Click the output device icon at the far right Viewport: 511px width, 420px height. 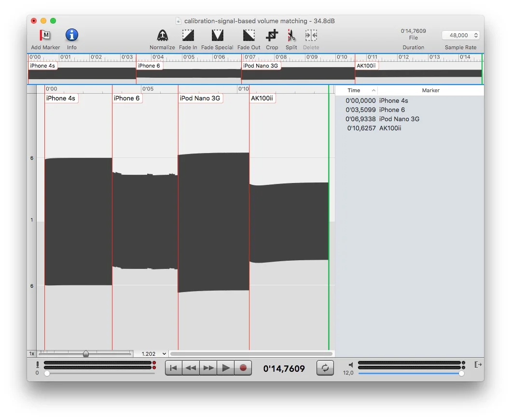pos(478,364)
